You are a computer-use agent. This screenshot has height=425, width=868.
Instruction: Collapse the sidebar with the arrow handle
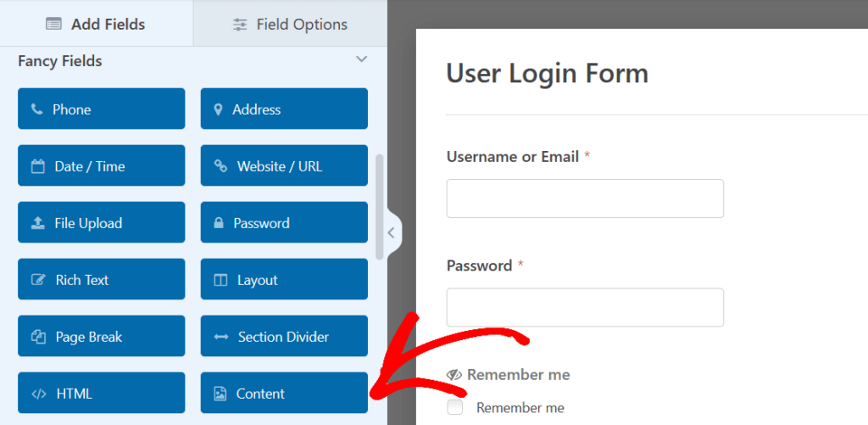coord(391,232)
